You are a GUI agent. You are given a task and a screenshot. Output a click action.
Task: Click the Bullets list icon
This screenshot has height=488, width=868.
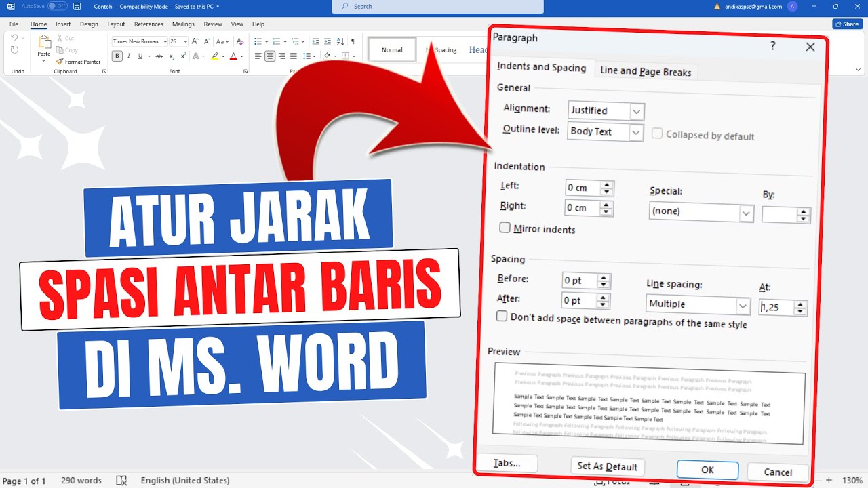coord(258,41)
